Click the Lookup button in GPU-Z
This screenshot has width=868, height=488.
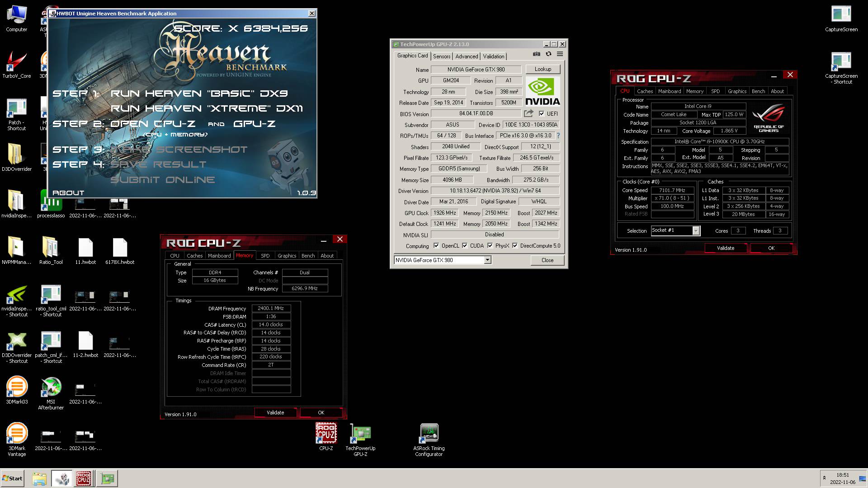click(543, 69)
